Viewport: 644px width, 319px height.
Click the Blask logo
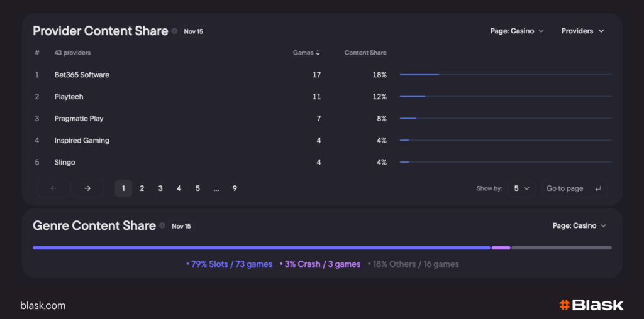[591, 305]
